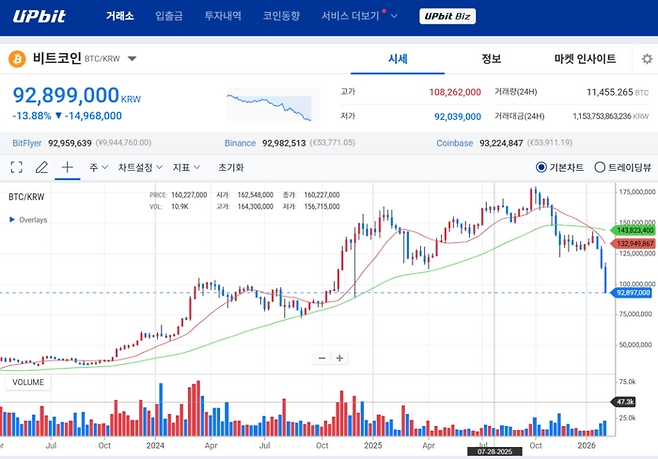This screenshot has height=459, width=658.
Task: Open the BTC/KRW market dropdown arrow
Action: (x=132, y=59)
